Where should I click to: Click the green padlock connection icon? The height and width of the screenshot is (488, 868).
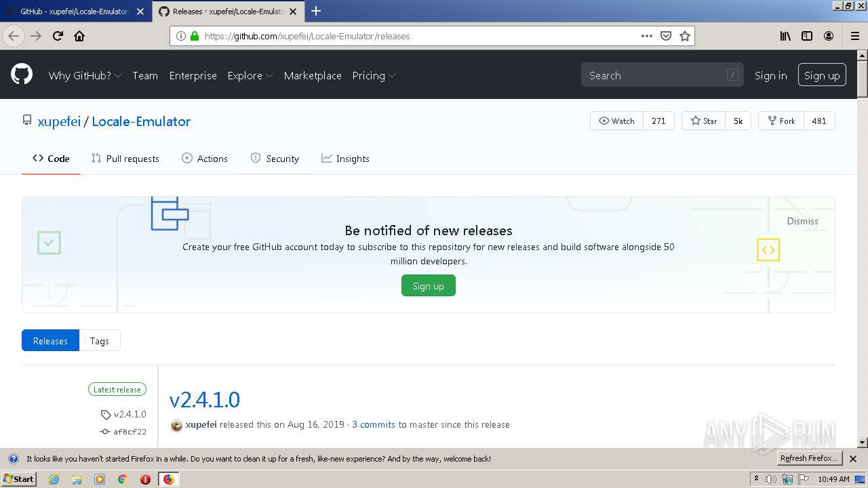tap(195, 36)
